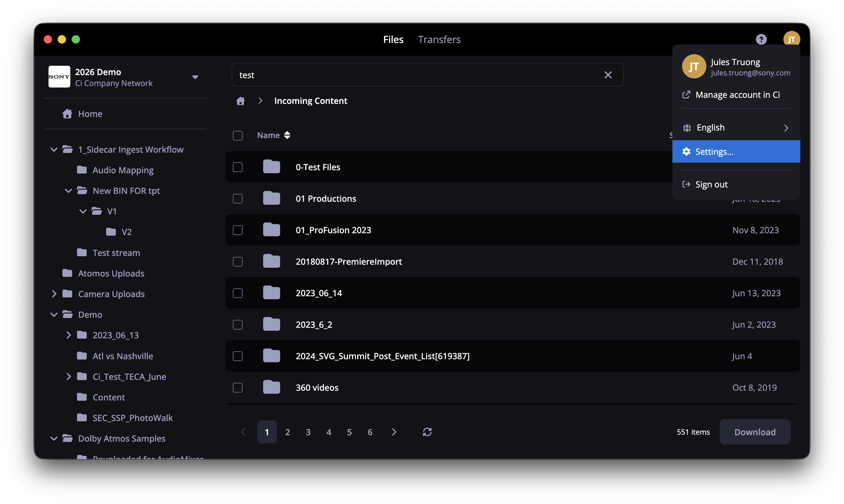Click the 2024_SVG_Summit_Post_Event_List folder icon
This screenshot has height=504, width=844.
[271, 356]
